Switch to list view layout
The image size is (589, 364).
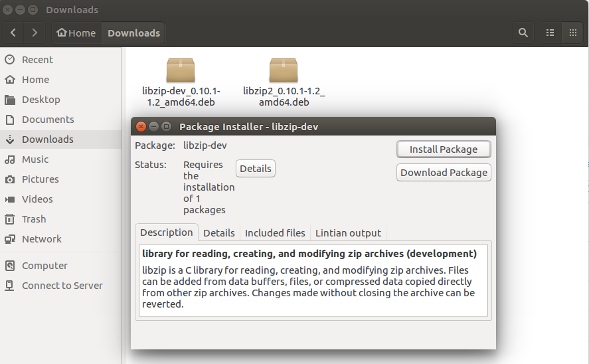click(550, 33)
